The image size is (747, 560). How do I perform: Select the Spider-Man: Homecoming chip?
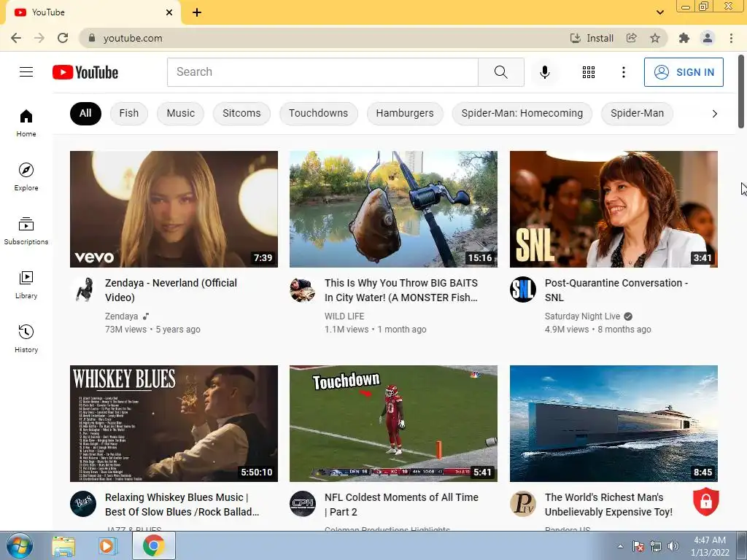point(522,113)
